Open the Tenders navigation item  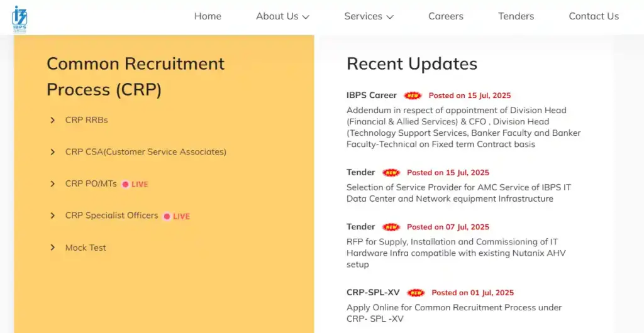[516, 16]
